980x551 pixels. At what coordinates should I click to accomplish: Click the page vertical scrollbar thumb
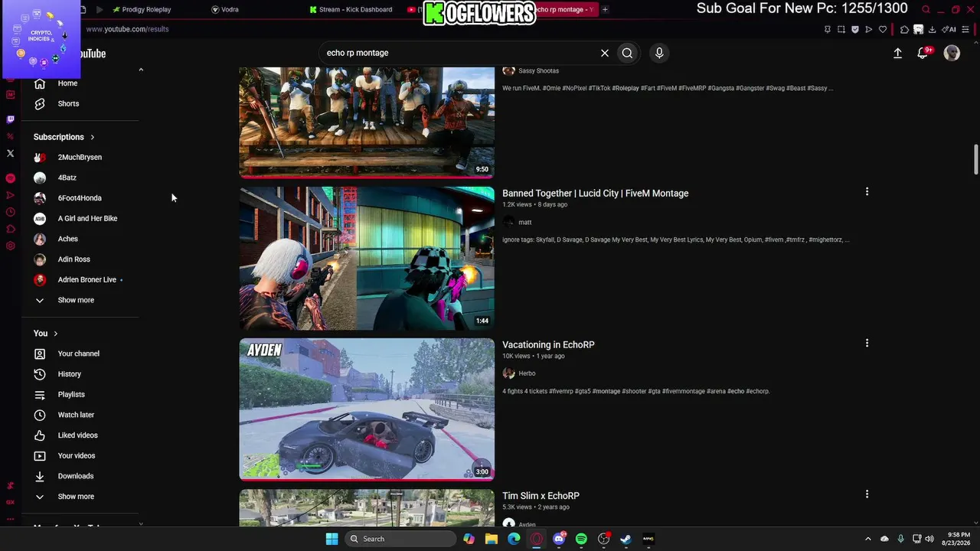[976, 159]
